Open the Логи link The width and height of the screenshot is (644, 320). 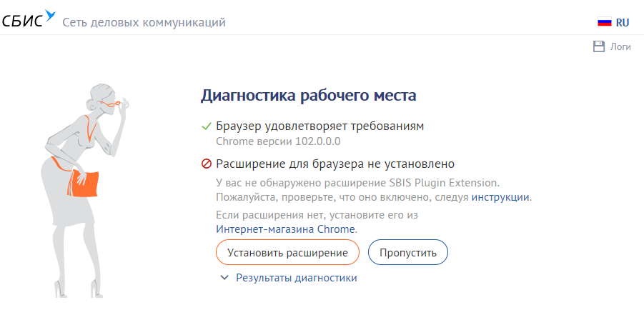(620, 47)
